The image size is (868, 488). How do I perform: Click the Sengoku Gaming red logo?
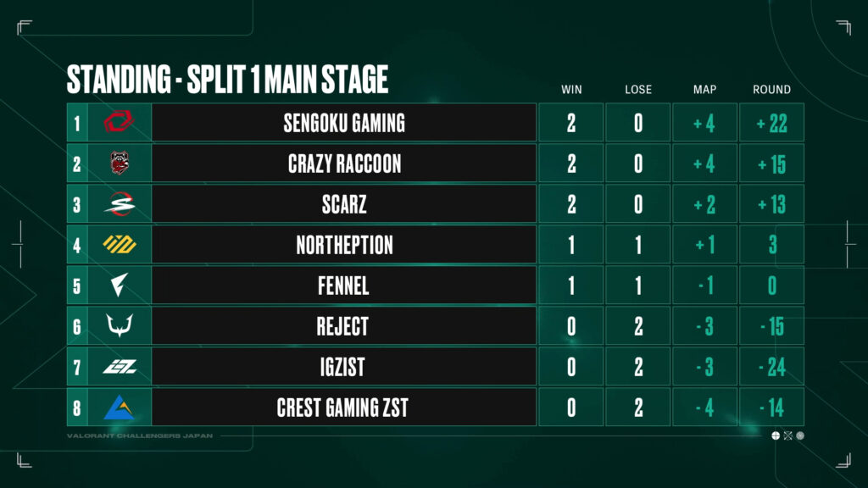[119, 122]
